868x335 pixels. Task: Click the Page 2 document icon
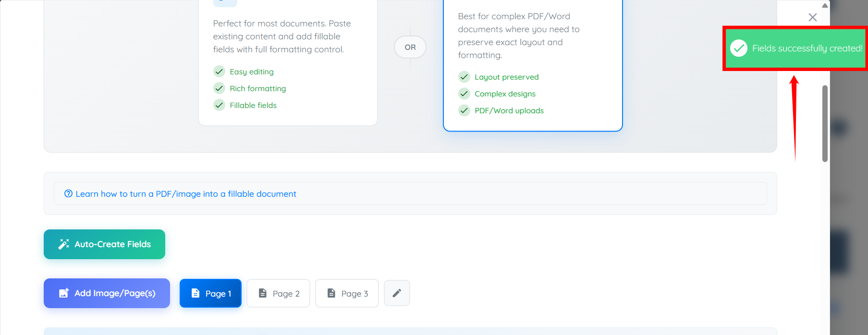click(263, 293)
